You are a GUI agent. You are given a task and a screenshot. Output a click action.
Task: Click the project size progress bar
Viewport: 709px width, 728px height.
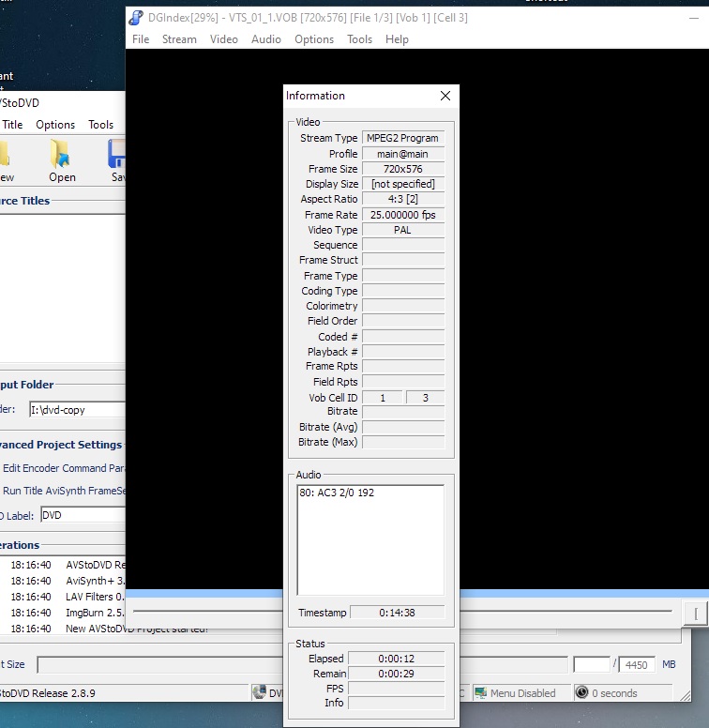(303, 664)
